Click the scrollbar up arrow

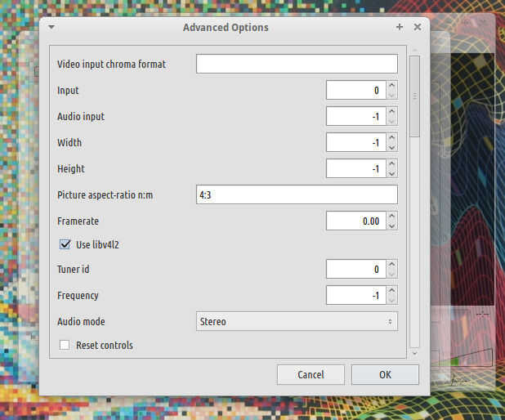tap(415, 50)
